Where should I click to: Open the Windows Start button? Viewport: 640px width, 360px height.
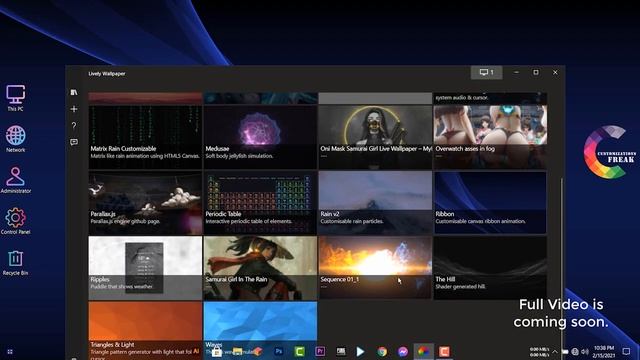10,351
